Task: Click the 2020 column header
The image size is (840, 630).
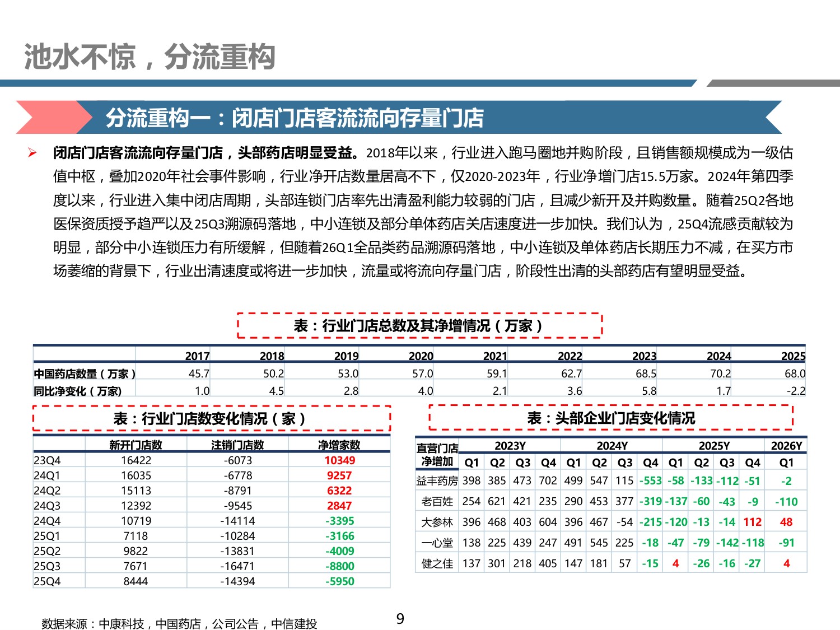Action: click(421, 356)
